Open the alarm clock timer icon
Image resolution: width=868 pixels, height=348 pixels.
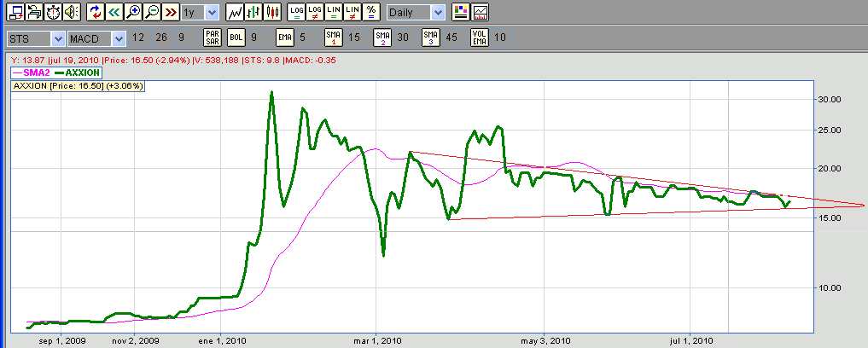click(x=53, y=13)
